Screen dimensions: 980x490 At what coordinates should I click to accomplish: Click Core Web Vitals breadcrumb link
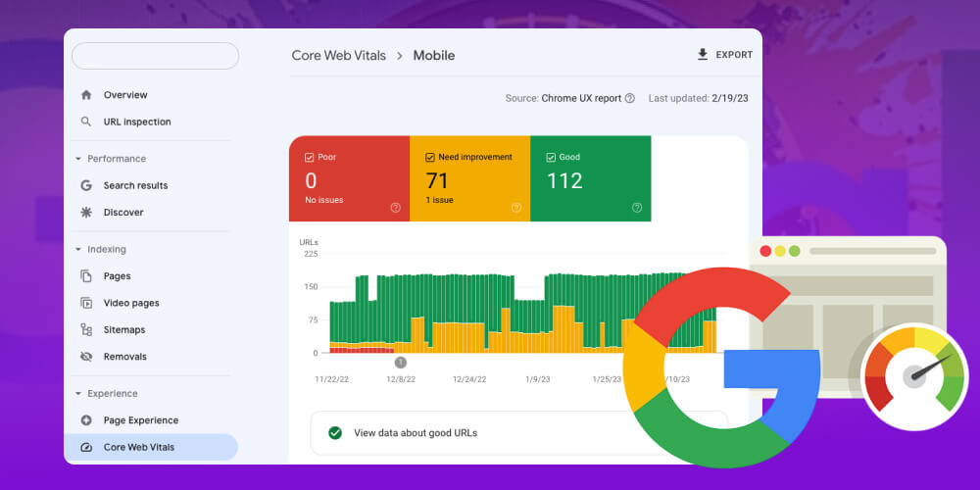point(339,55)
